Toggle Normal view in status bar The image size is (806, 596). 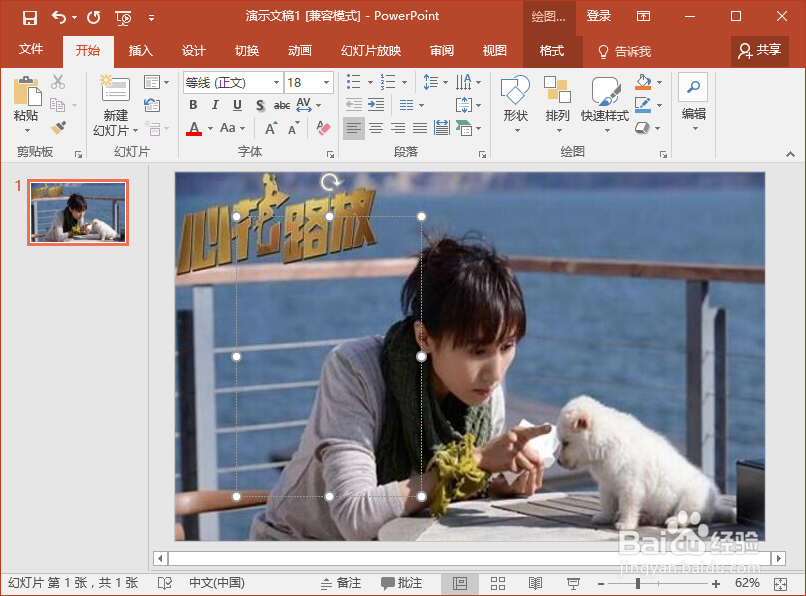tap(460, 583)
